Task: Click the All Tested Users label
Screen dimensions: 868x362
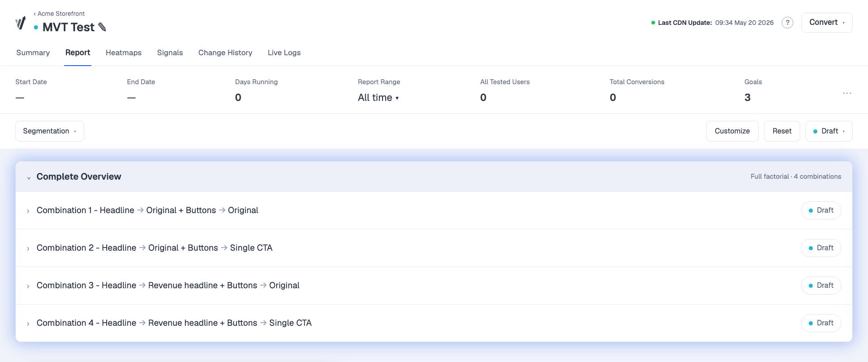Action: coord(505,82)
